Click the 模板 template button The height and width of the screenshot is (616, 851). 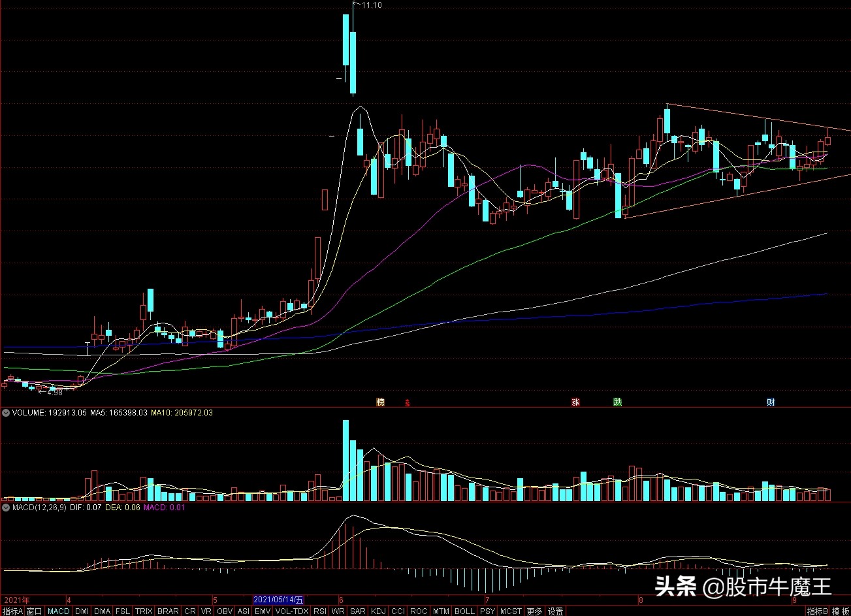click(x=841, y=611)
